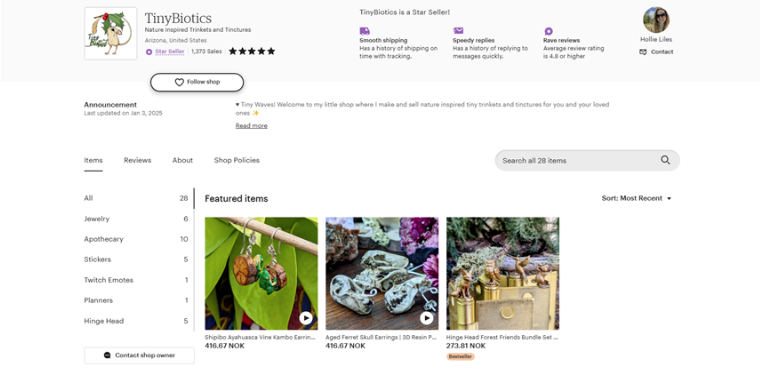Image resolution: width=760 pixels, height=381 pixels.
Task: Switch to the Reviews tab
Action: (137, 160)
